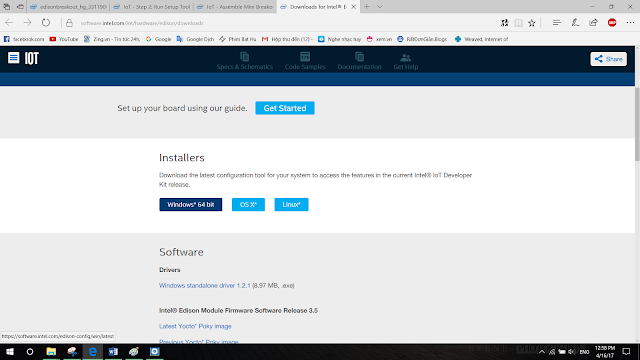
Task: Open Zing.vn bookmark
Action: click(x=112, y=39)
